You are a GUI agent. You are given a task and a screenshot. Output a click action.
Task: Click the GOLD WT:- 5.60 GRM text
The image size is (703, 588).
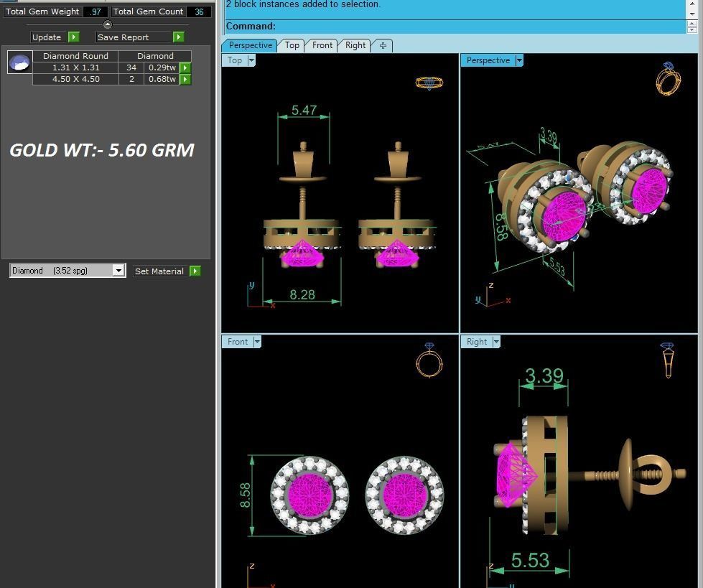pyautogui.click(x=102, y=150)
